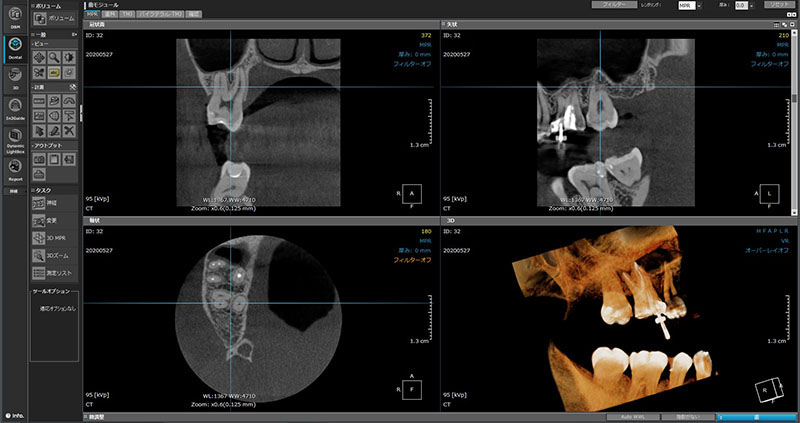Switch to the last module tab
This screenshot has height=423, width=800.
pos(193,14)
